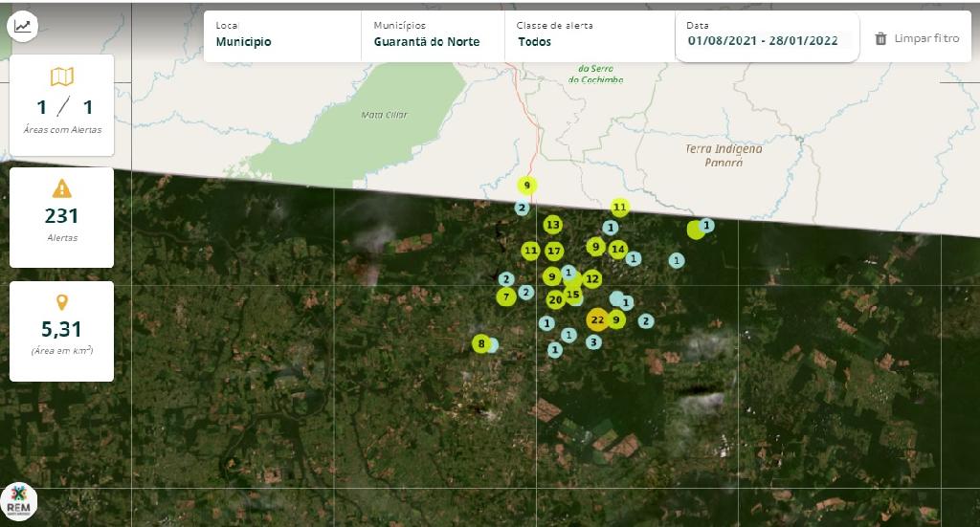Screen dimensions: 980x527
Task: Select the orange cluster marker labeled 22
Action: click(597, 319)
